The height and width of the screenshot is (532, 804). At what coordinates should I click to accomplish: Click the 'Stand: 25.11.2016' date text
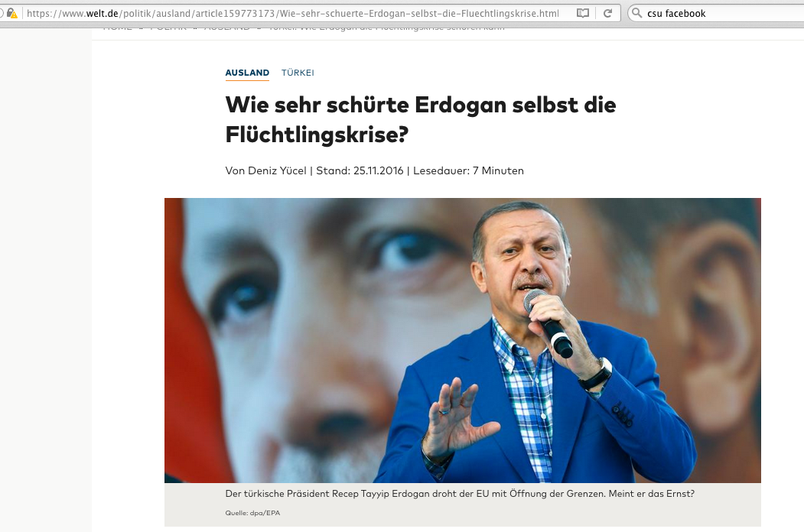(x=360, y=170)
